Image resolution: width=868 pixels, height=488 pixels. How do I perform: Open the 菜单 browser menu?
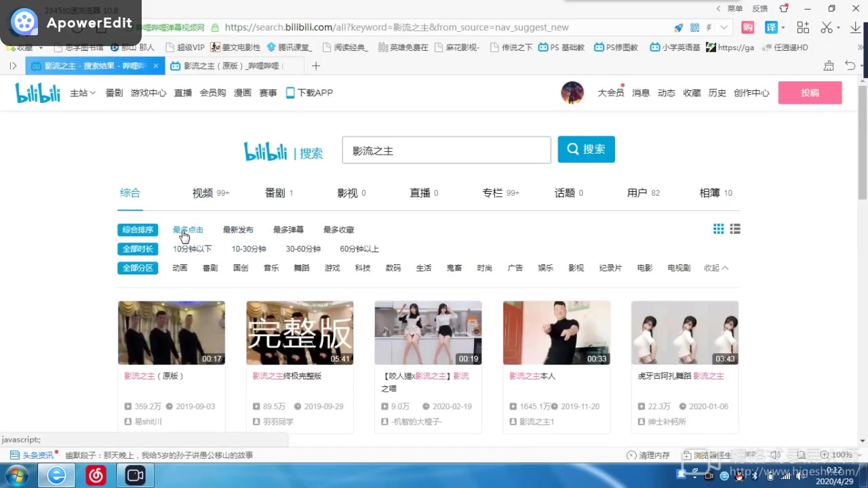[x=734, y=8]
